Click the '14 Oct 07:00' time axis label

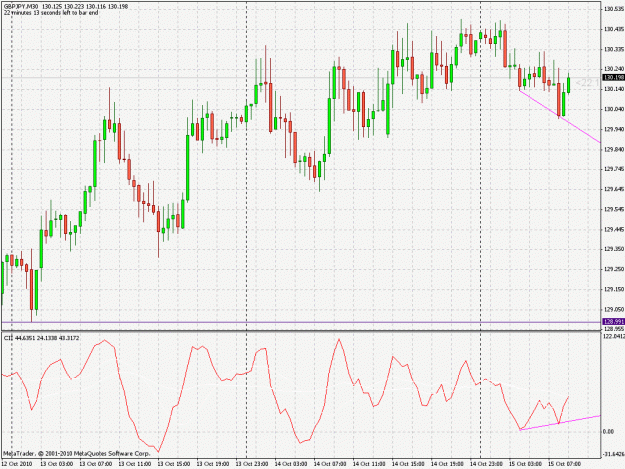pyautogui.click(x=330, y=464)
